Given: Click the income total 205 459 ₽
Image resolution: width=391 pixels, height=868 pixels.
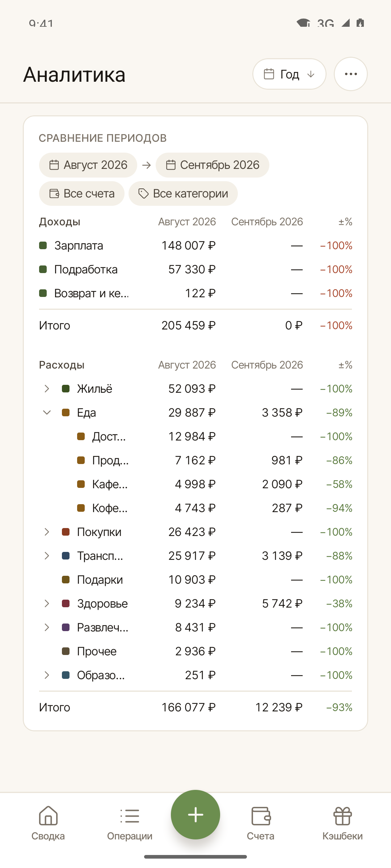Looking at the screenshot, I should (x=189, y=325).
